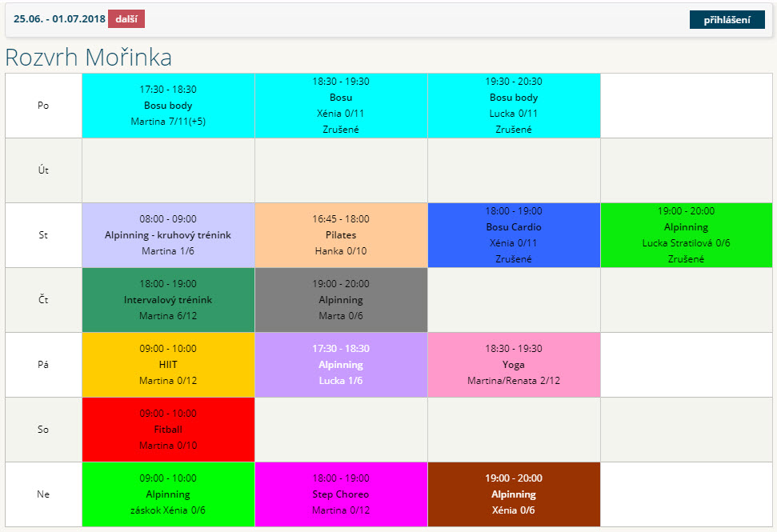This screenshot has height=532, width=777.
Task: Choose the yellow HIIT class on Friday
Action: [x=168, y=365]
